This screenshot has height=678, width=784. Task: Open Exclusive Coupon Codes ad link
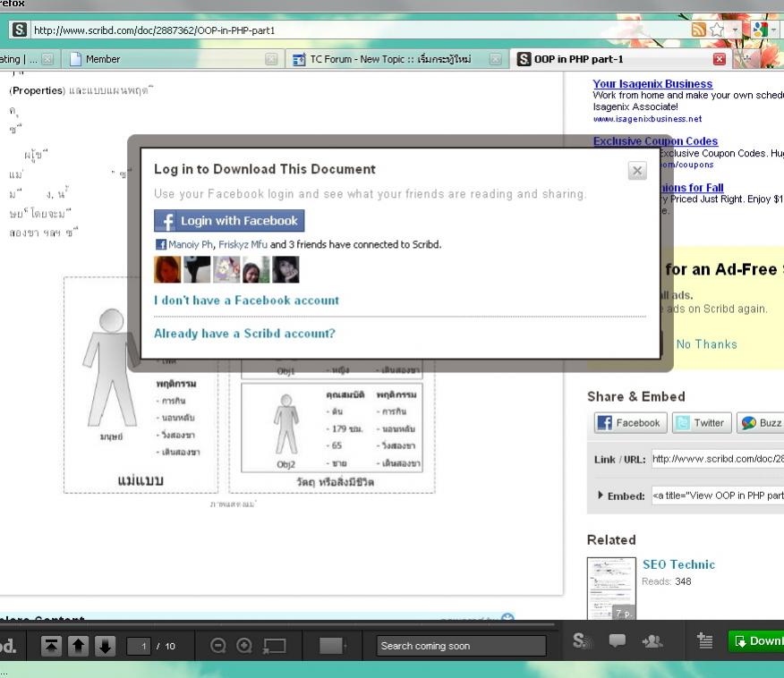(x=655, y=141)
